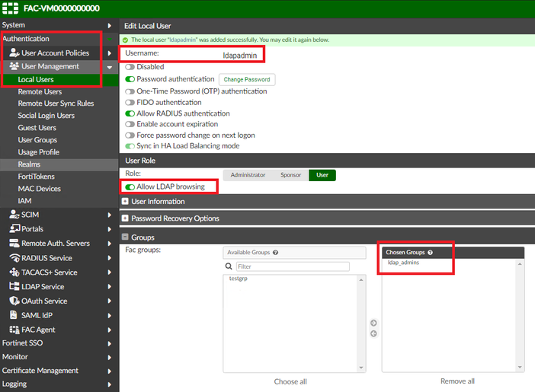Open FortiTokens page
The height and width of the screenshot is (392, 535).
36,177
